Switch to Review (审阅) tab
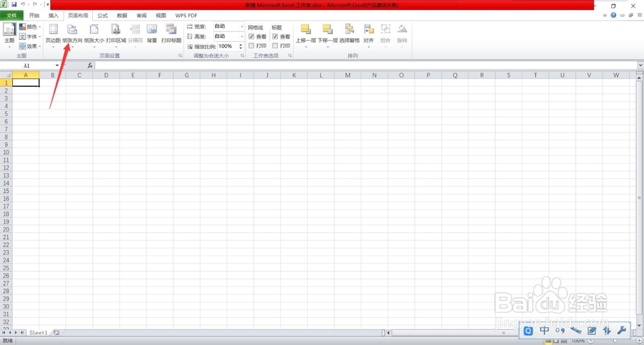This screenshot has height=345, width=644. click(x=141, y=15)
